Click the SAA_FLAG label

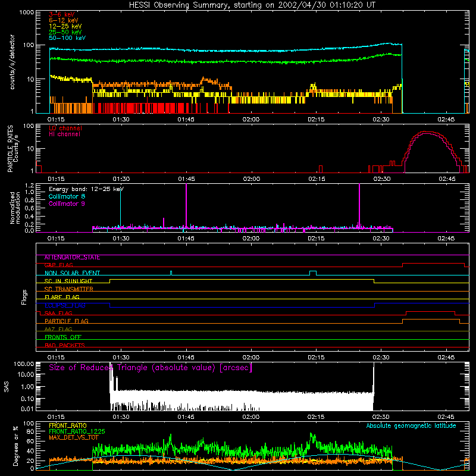pyautogui.click(x=58, y=313)
